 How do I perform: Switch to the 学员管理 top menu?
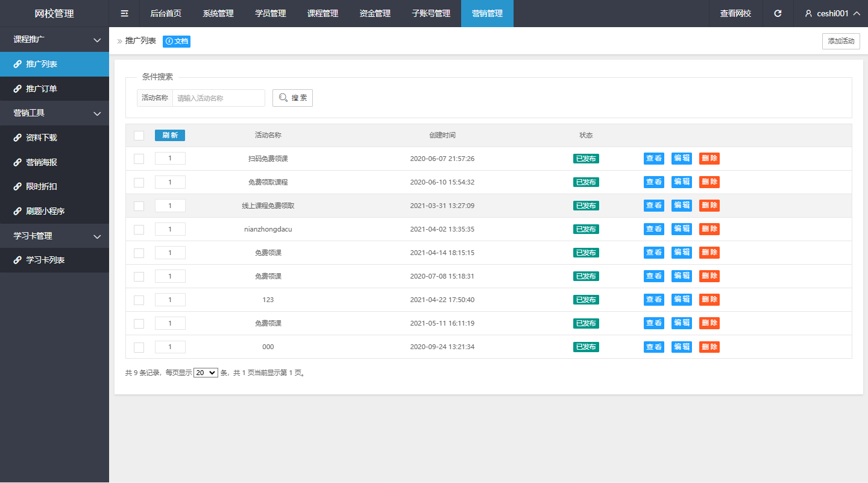coord(270,13)
